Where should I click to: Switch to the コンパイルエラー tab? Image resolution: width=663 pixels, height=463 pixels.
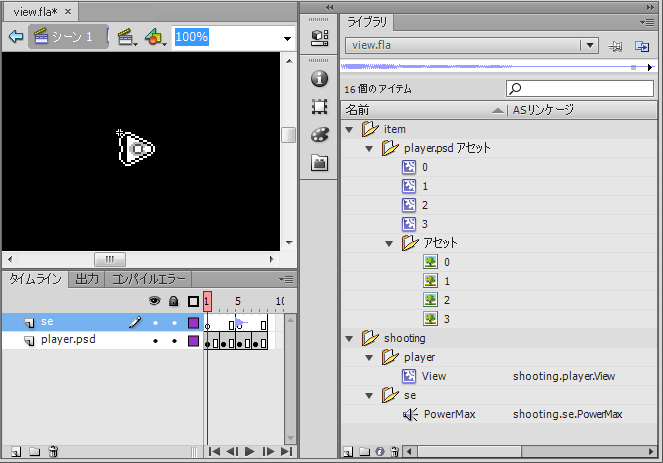pyautogui.click(x=148, y=279)
